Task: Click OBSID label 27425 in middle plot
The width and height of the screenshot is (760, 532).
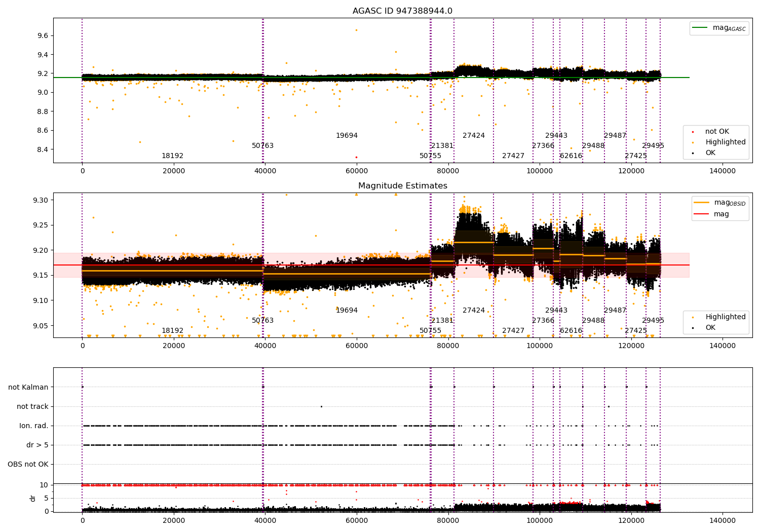Action: (636, 331)
